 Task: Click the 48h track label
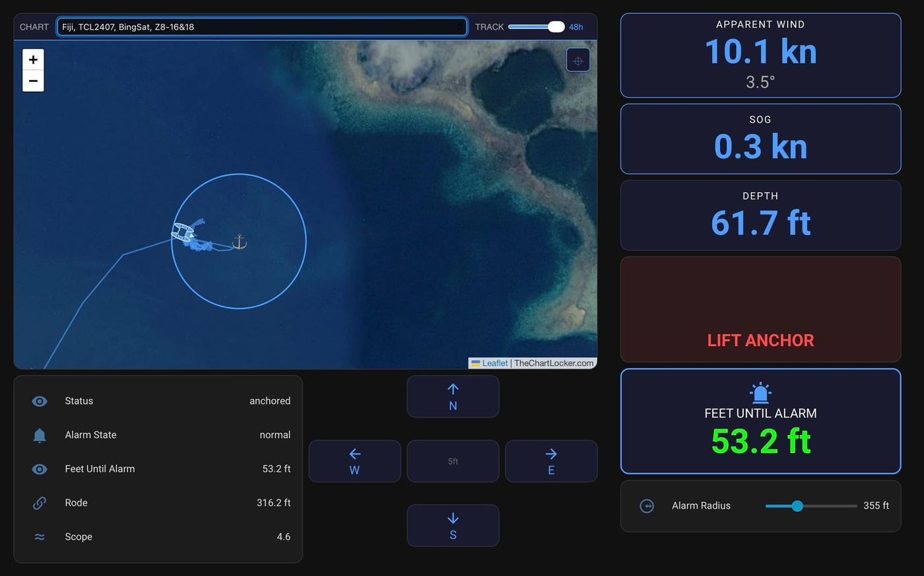click(x=576, y=27)
